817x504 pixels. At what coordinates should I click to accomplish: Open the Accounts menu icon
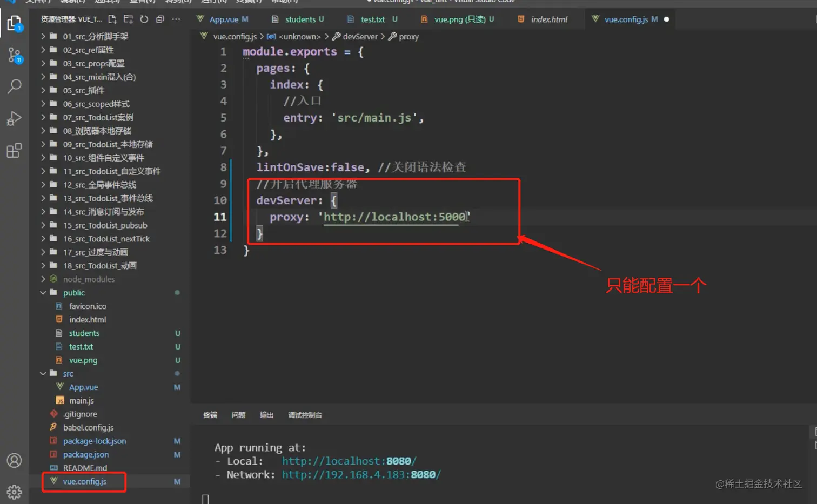(x=14, y=460)
